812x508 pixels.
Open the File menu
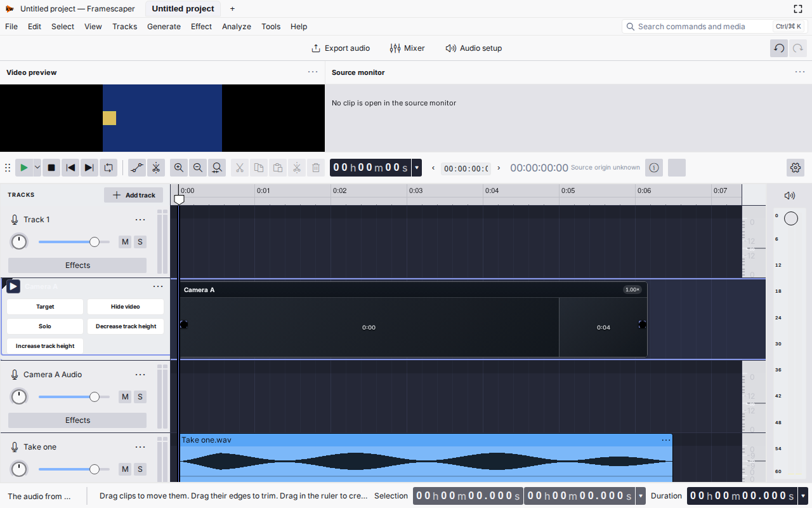(x=11, y=27)
